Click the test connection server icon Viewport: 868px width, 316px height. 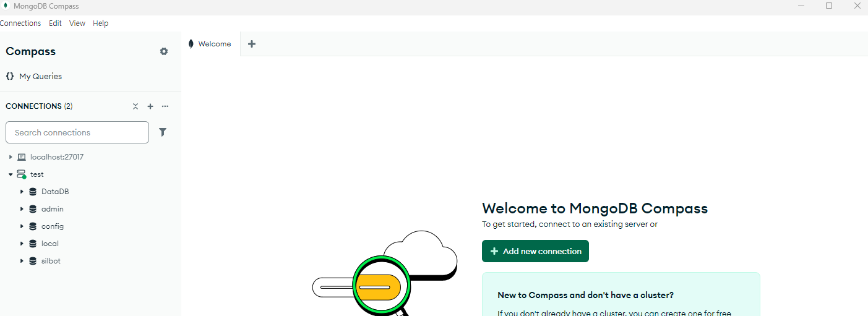pos(22,174)
